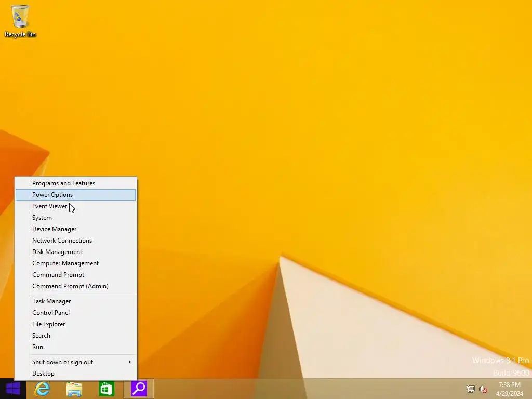Open Control Panel from the menu
The height and width of the screenshot is (399, 532).
(75, 313)
